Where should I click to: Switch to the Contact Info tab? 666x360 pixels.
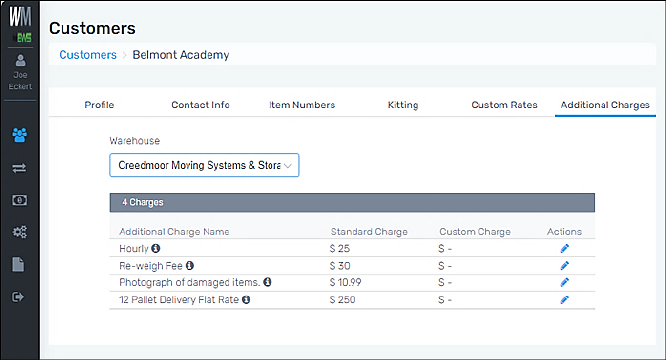(x=200, y=105)
